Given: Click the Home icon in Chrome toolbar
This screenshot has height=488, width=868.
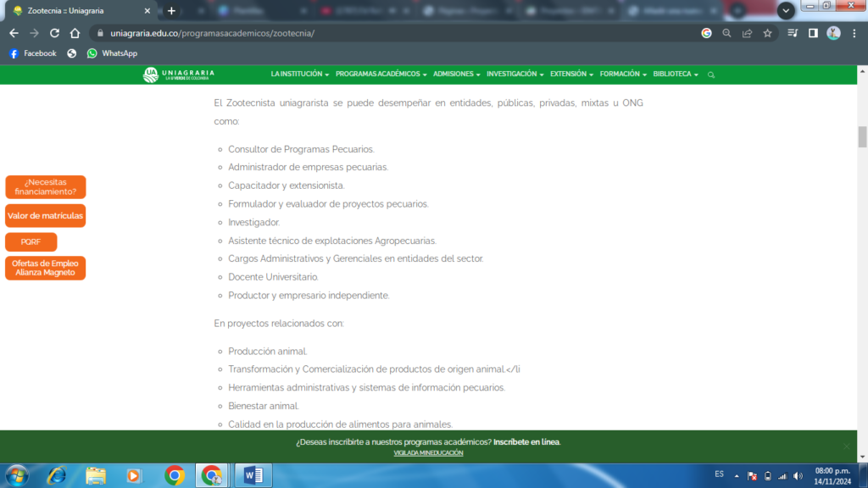Looking at the screenshot, I should pos(75,33).
